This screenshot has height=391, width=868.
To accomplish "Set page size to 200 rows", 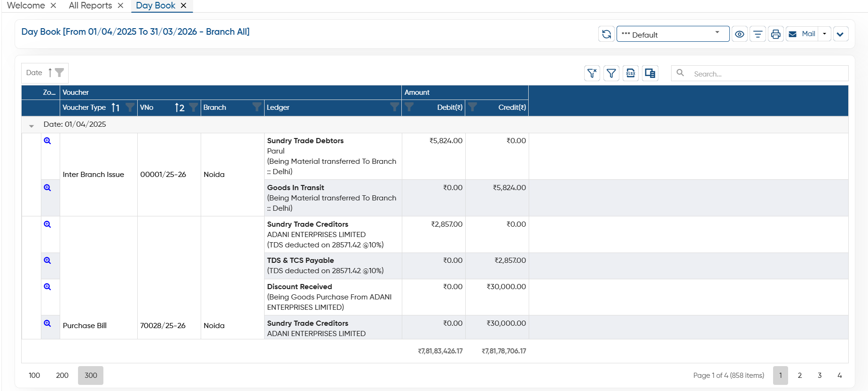I will [x=63, y=376].
